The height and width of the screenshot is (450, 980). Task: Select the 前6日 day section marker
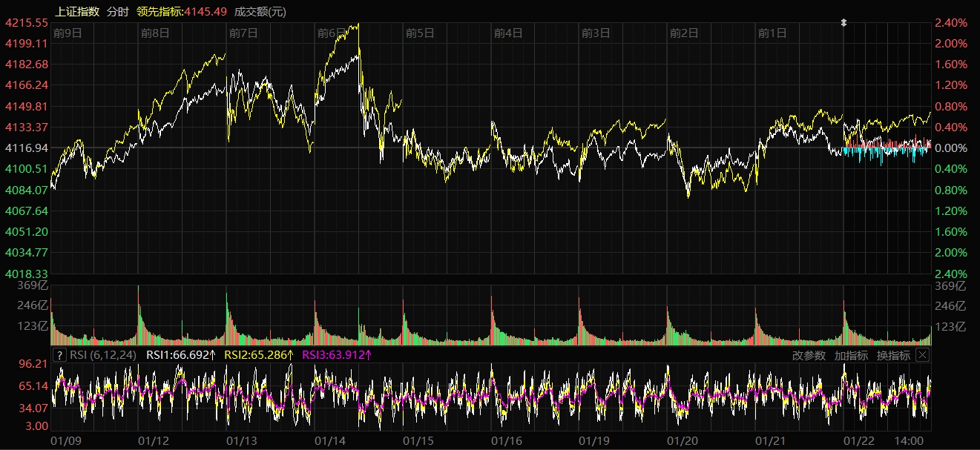332,33
